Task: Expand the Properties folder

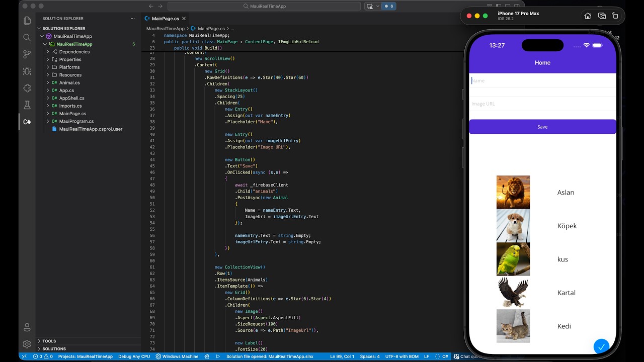Action: 48,59
